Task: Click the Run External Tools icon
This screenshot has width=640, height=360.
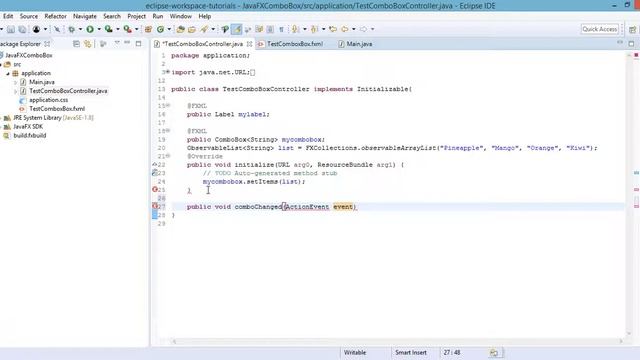Action: pos(128,29)
